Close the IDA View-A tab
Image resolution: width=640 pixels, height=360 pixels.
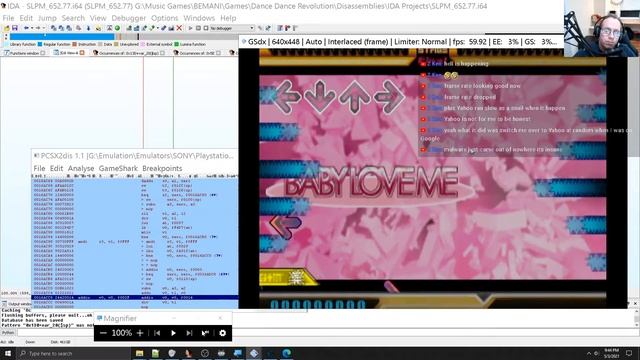[82, 53]
